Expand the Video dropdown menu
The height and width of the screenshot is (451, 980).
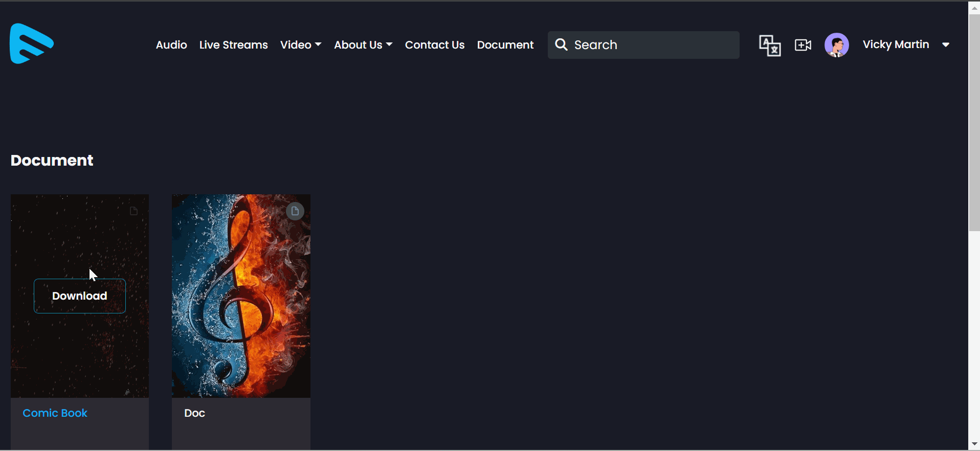tap(301, 45)
